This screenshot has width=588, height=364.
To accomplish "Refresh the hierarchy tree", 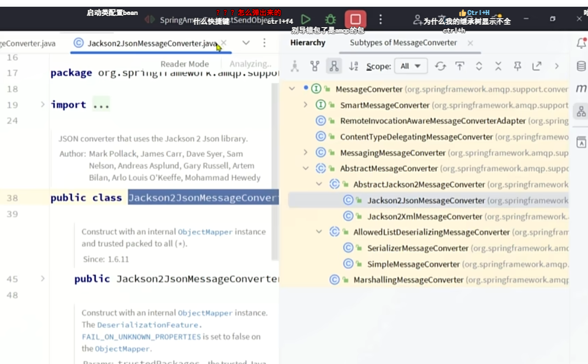I will [440, 66].
